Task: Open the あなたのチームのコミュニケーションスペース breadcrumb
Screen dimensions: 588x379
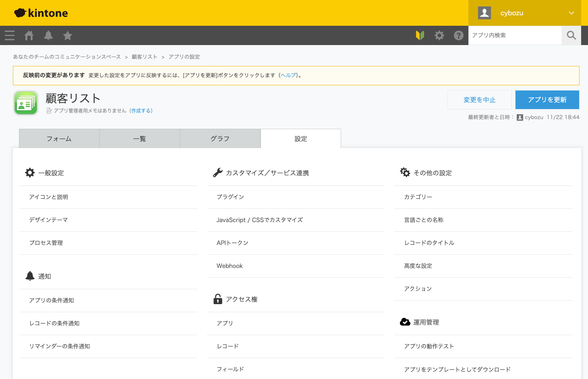Action: [67, 57]
